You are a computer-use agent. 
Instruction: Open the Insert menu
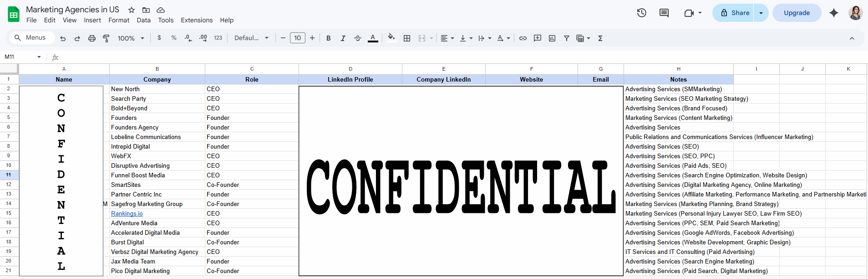pyautogui.click(x=92, y=20)
